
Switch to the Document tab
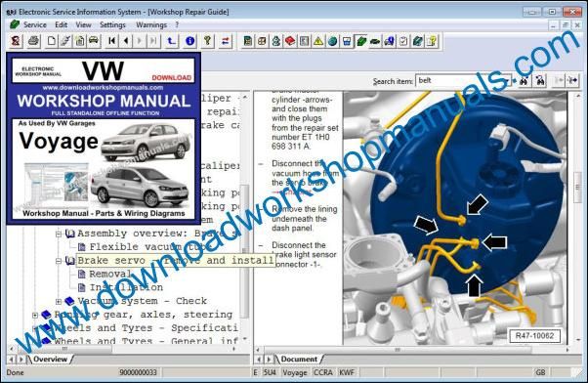point(299,359)
